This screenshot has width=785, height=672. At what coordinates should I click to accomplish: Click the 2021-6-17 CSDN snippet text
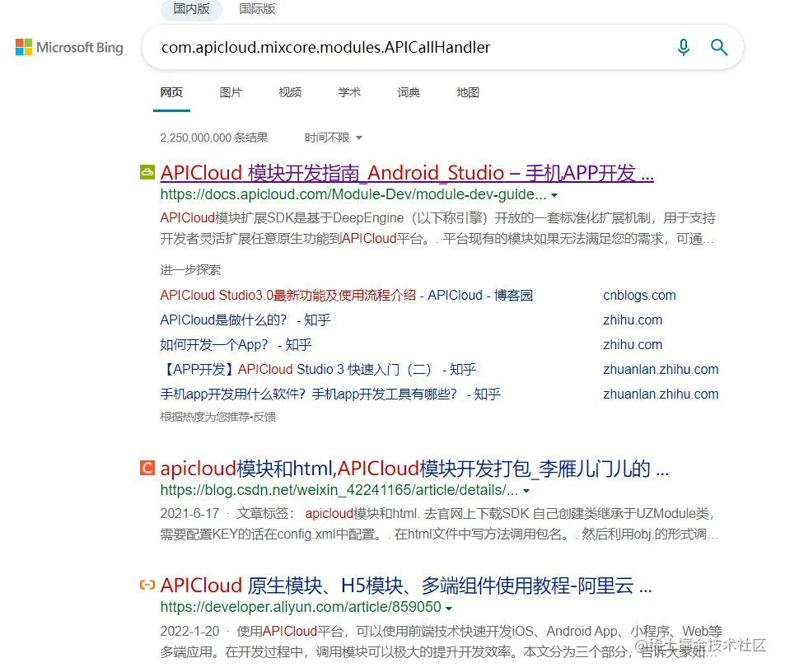440,524
